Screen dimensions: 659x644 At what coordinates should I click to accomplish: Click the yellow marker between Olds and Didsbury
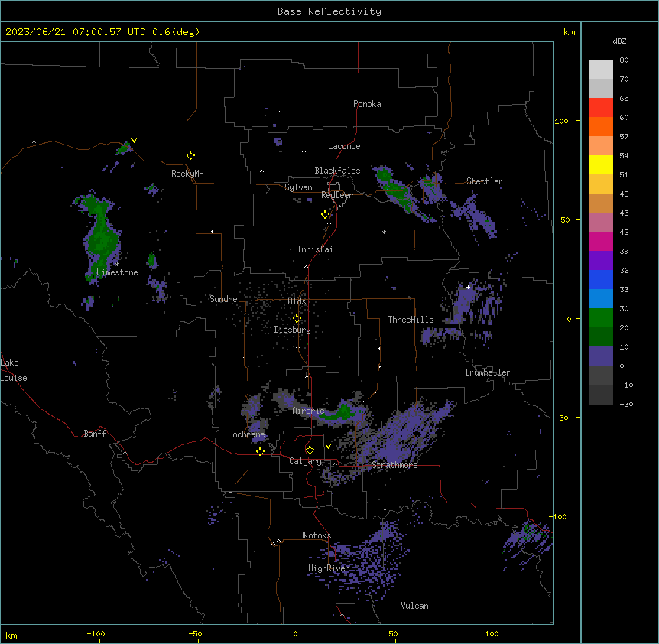click(x=297, y=319)
